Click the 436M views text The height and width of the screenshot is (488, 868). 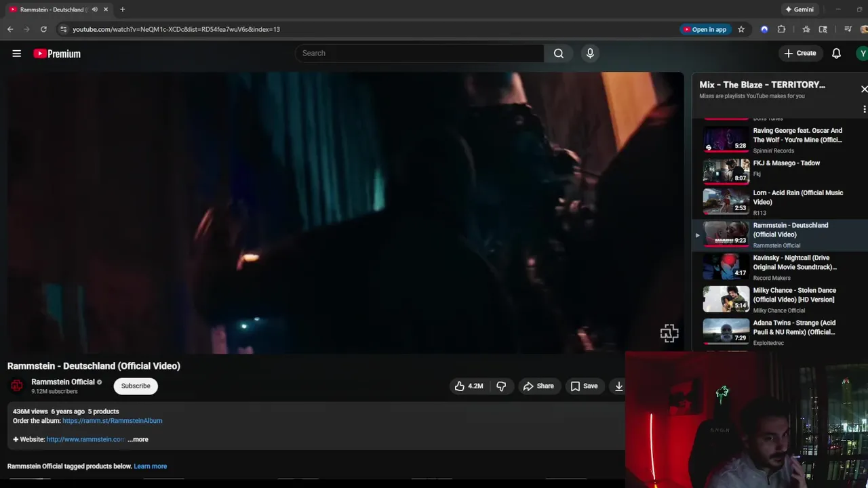(x=30, y=411)
